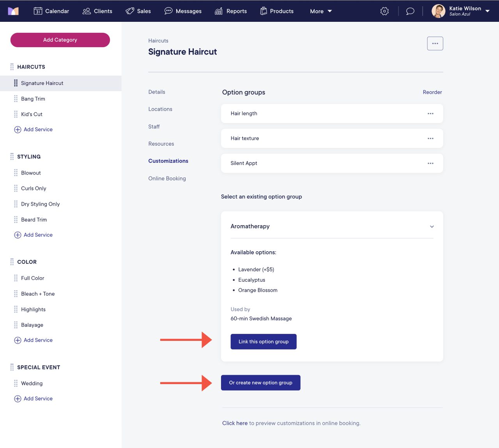Click the Mangomint logo icon
Image resolution: width=499 pixels, height=448 pixels.
(x=14, y=11)
